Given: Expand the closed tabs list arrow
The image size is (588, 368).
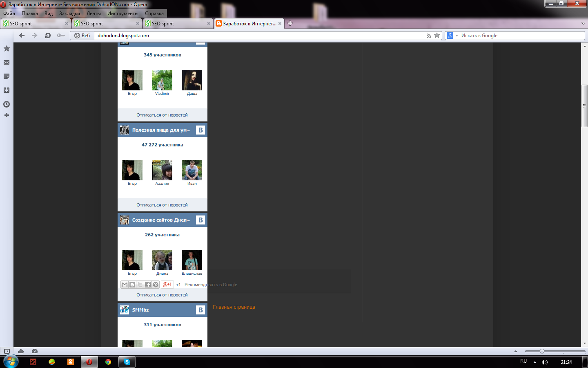Looking at the screenshot, I should (x=583, y=23).
